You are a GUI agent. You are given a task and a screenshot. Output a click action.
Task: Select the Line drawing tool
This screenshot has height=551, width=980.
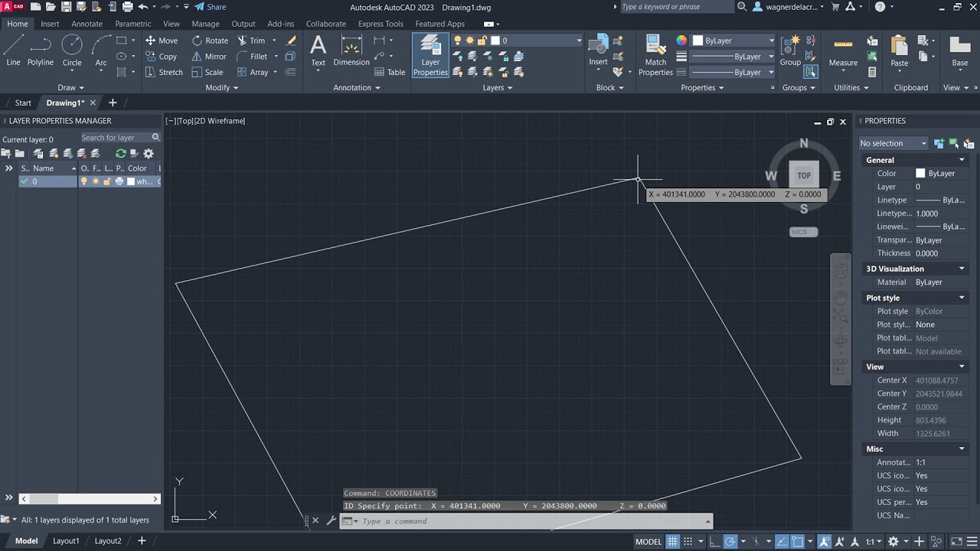pyautogui.click(x=13, y=51)
